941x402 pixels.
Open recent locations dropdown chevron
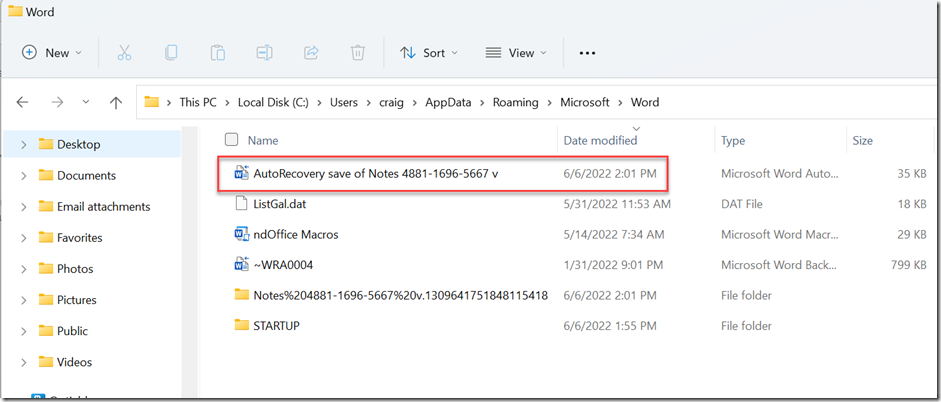click(x=86, y=102)
